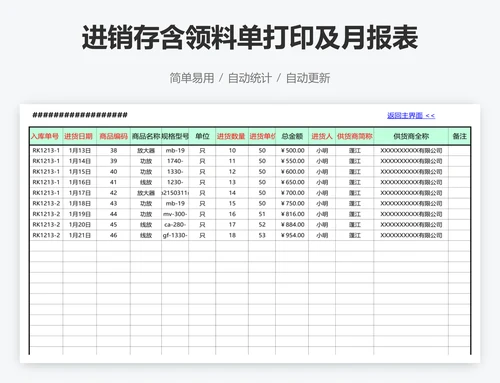500x383 pixels.
Task: Select 小明 in the 1月19日 row
Action: (x=322, y=214)
